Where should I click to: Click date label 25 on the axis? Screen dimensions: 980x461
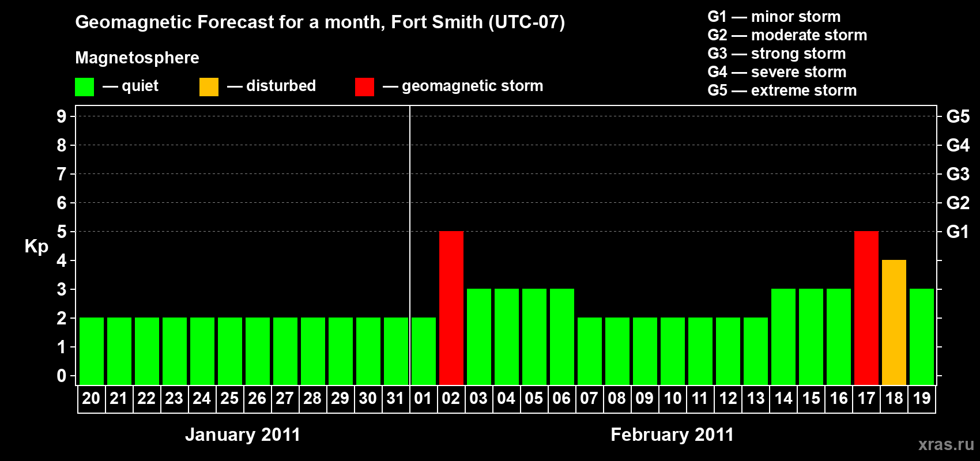click(229, 398)
